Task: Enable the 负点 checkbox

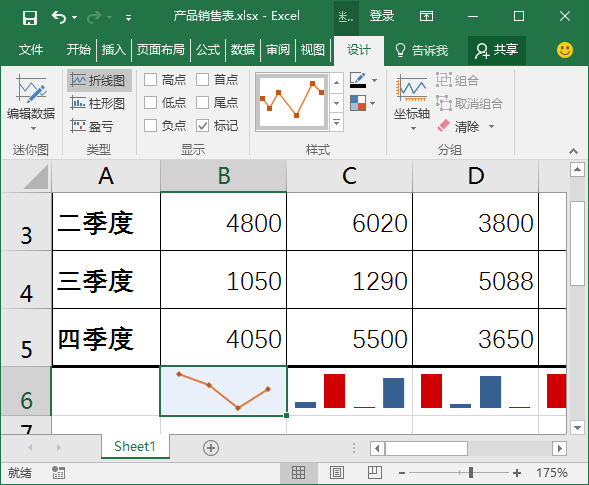Action: [x=150, y=125]
